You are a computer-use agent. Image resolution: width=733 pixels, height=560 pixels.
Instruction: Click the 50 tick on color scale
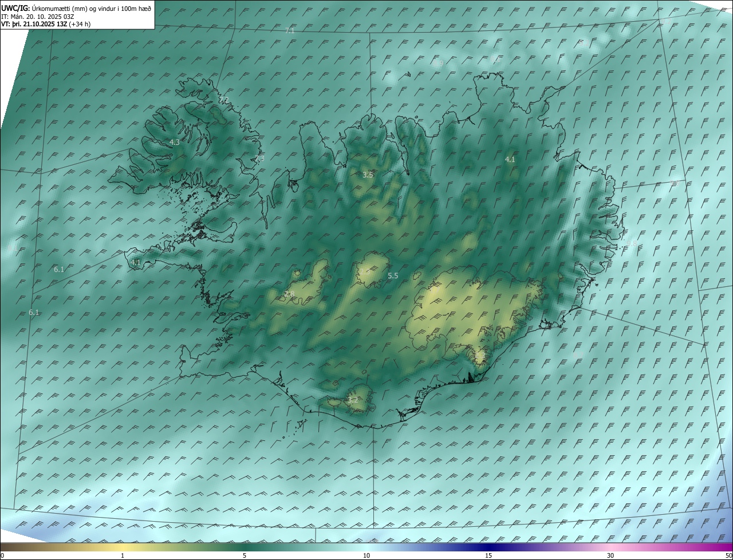click(728, 555)
